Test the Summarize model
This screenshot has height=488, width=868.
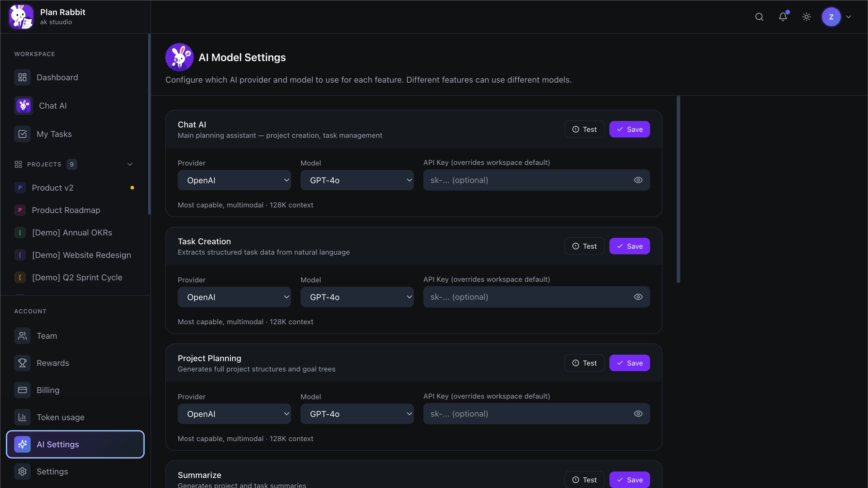click(584, 479)
